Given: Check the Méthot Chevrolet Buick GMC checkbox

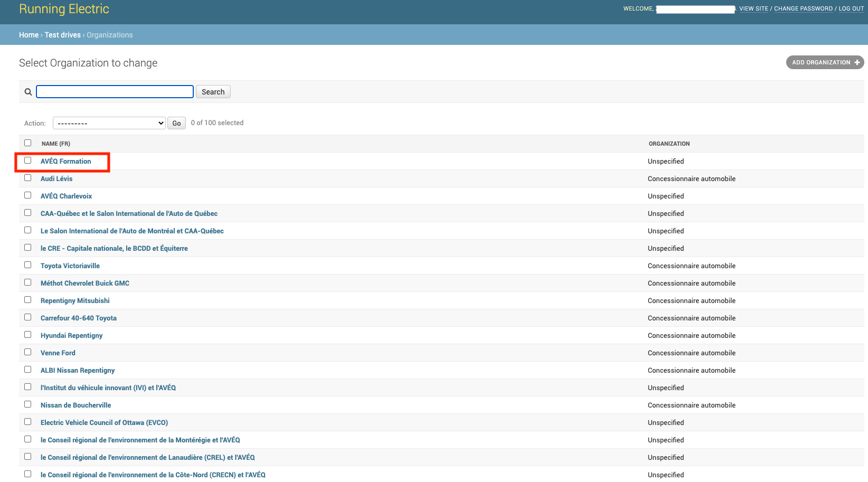Looking at the screenshot, I should pyautogui.click(x=28, y=282).
